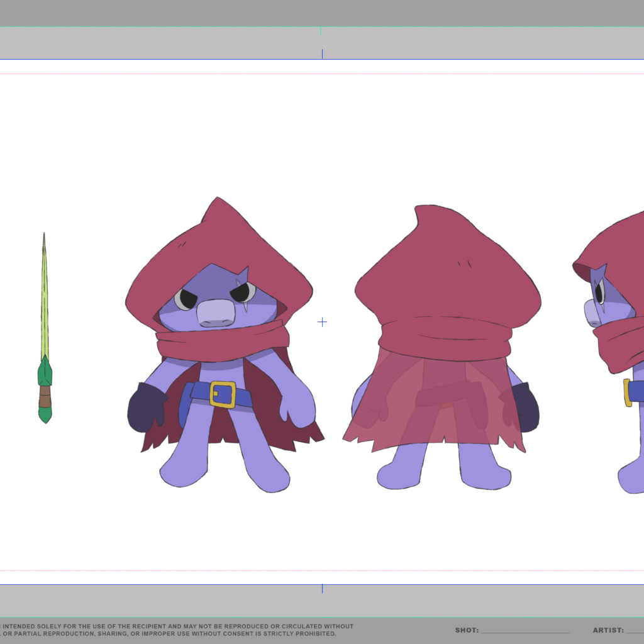Image resolution: width=644 pixels, height=644 pixels.
Task: Select the sword's brown grip
Action: (45, 397)
